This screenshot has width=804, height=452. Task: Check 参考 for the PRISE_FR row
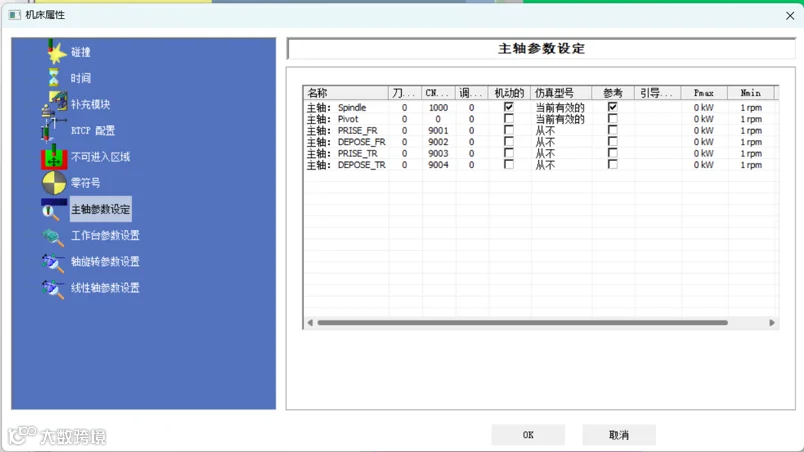click(612, 130)
